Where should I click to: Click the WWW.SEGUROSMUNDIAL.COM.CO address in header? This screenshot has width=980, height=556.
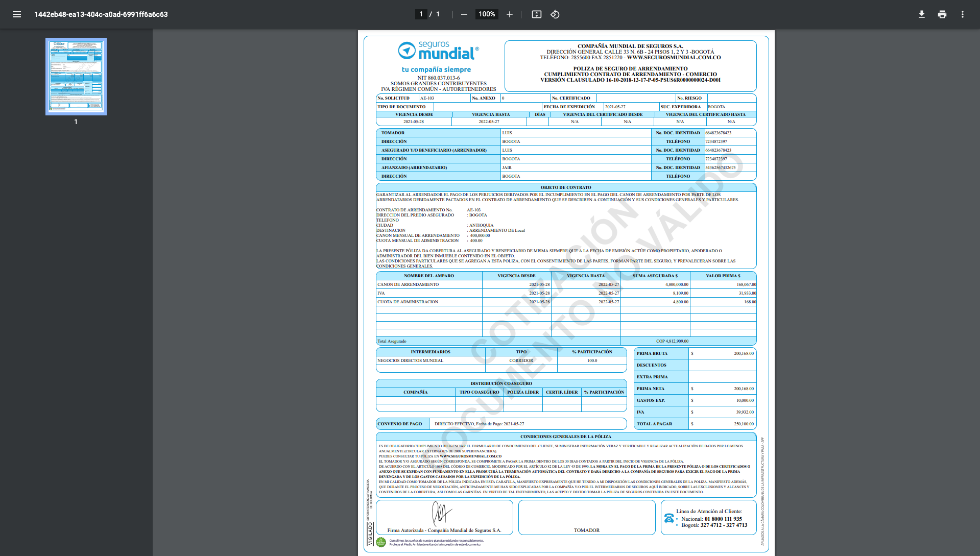pos(674,57)
